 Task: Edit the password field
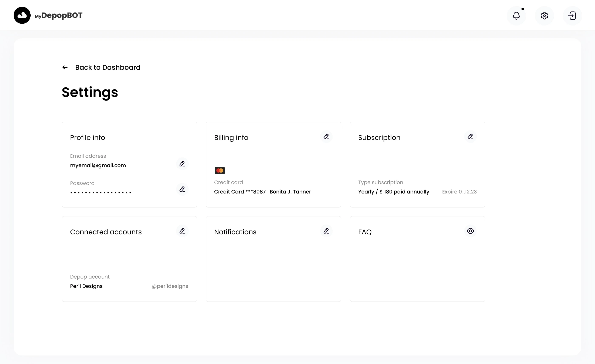pyautogui.click(x=182, y=189)
